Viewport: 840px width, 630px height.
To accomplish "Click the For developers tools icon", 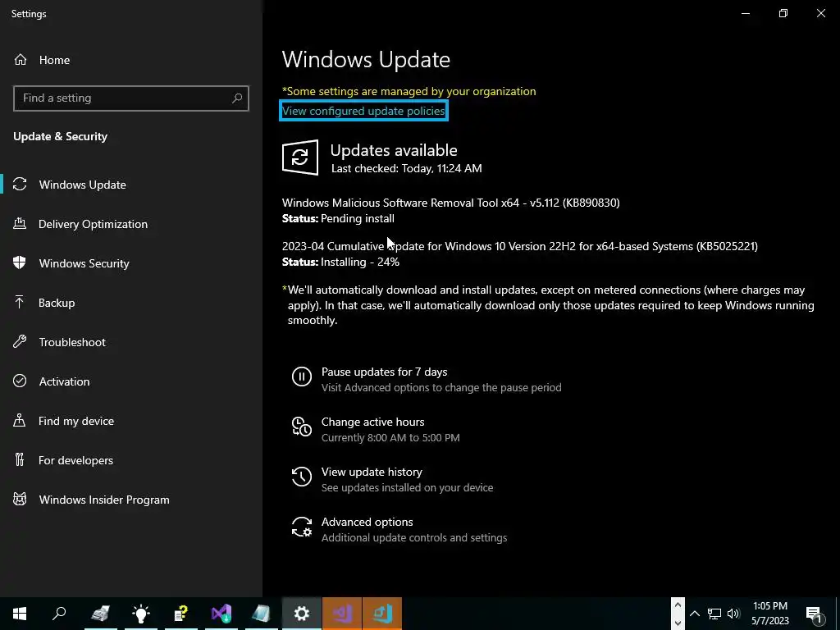I will point(20,459).
